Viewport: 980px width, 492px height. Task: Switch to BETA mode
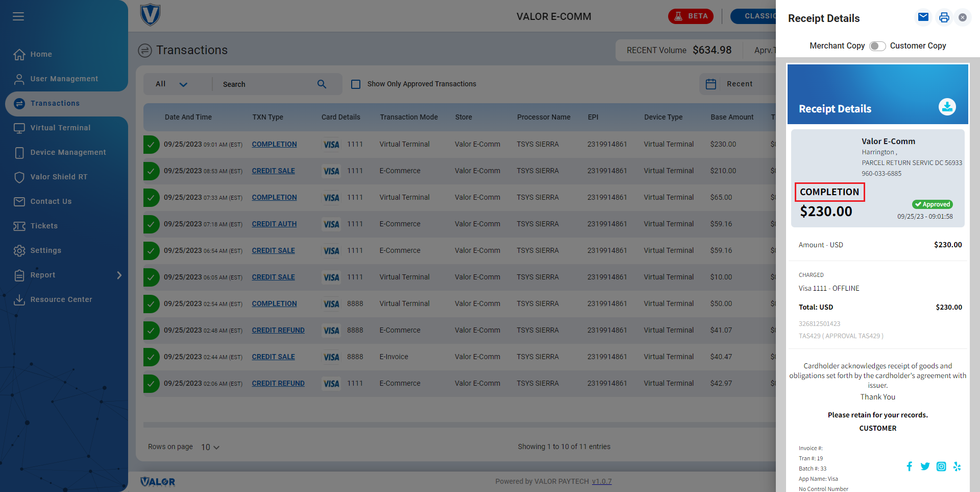tap(691, 16)
